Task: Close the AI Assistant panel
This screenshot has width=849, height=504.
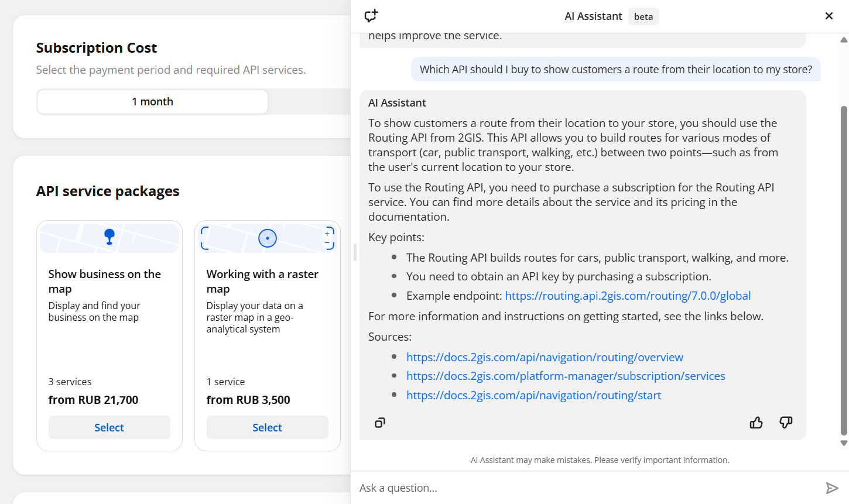Action: coord(829,16)
